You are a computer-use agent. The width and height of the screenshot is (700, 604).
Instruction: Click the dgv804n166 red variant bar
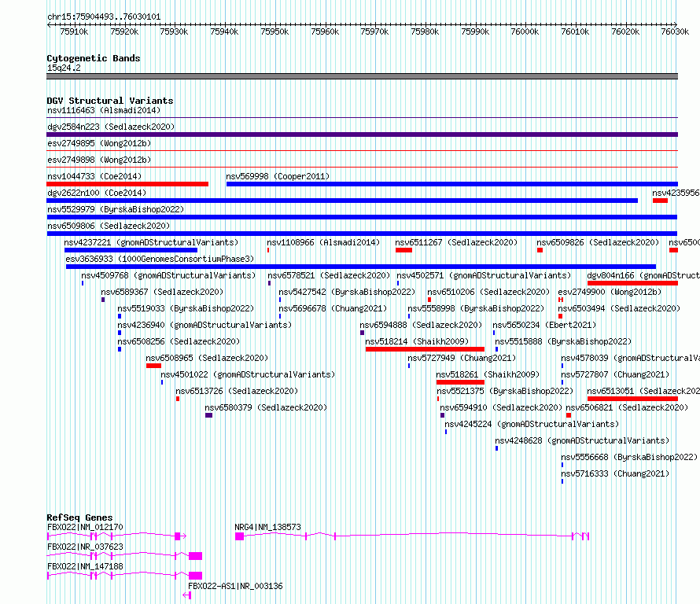pyautogui.click(x=632, y=283)
